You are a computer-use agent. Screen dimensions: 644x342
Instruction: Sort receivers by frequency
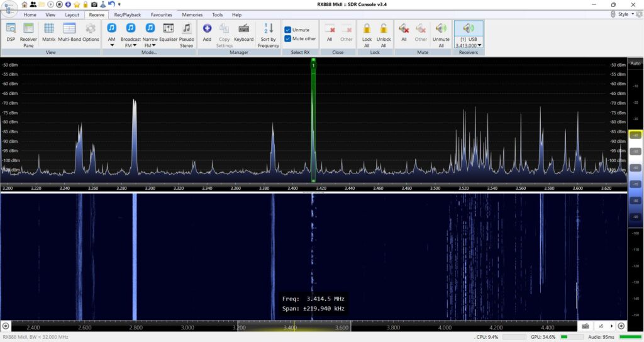click(x=268, y=35)
